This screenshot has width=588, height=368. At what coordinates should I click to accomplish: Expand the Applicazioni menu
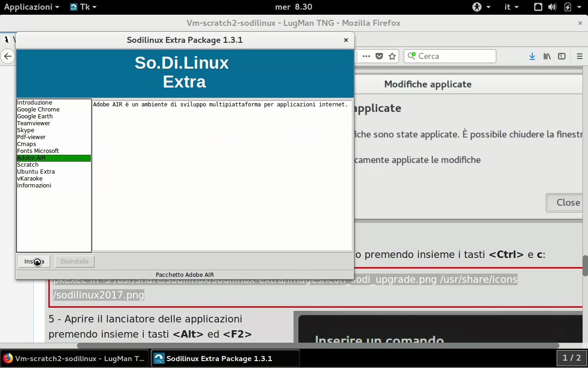[x=31, y=7]
